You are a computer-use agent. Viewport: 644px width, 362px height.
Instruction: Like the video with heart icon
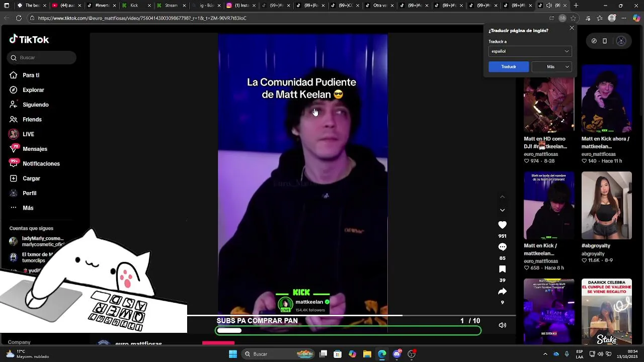pyautogui.click(x=502, y=225)
